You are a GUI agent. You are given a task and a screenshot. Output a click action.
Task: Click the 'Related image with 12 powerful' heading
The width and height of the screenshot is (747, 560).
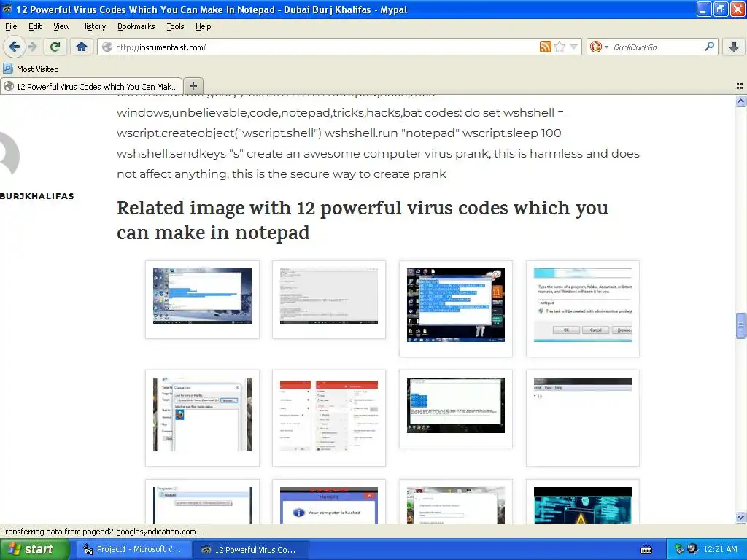363,220
